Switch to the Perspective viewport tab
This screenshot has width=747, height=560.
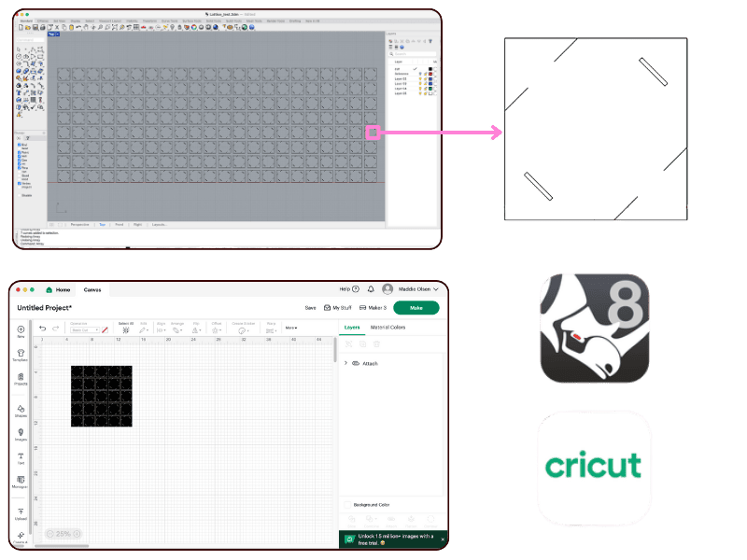tap(79, 225)
